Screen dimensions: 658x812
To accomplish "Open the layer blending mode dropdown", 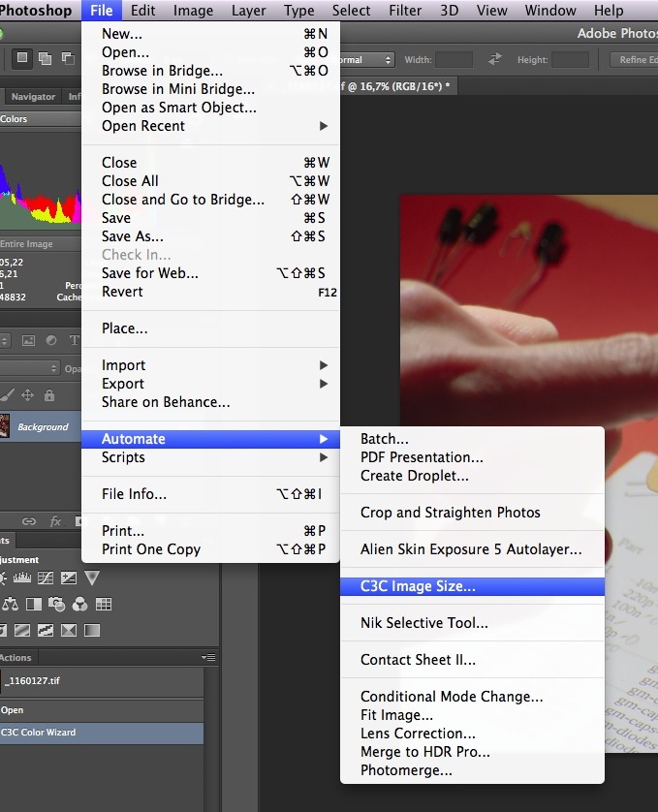I will pos(30,368).
